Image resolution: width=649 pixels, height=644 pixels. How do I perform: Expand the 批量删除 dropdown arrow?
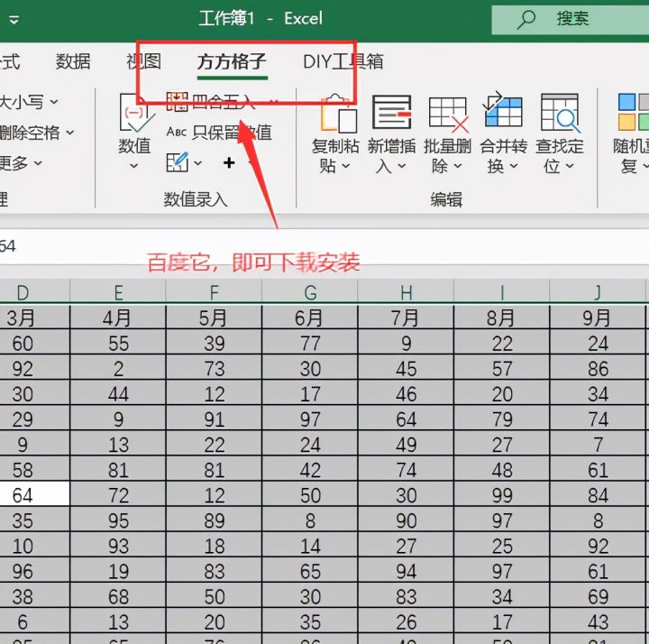coord(458,166)
